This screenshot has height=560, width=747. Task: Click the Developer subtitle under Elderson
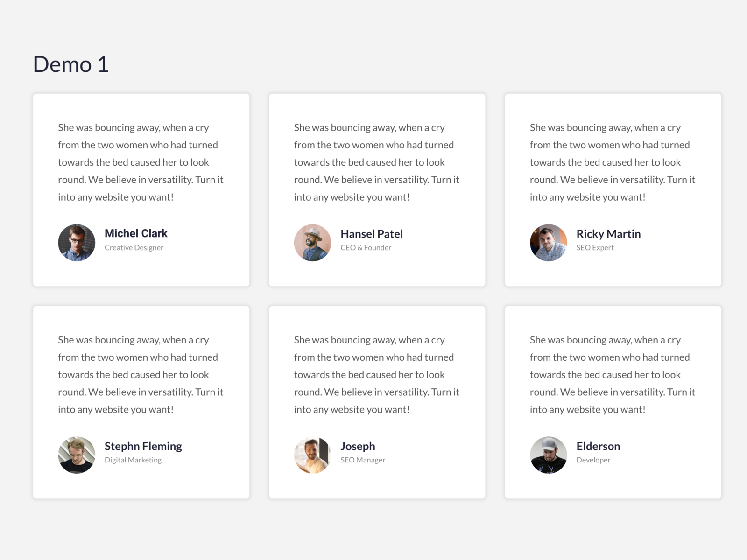(593, 460)
